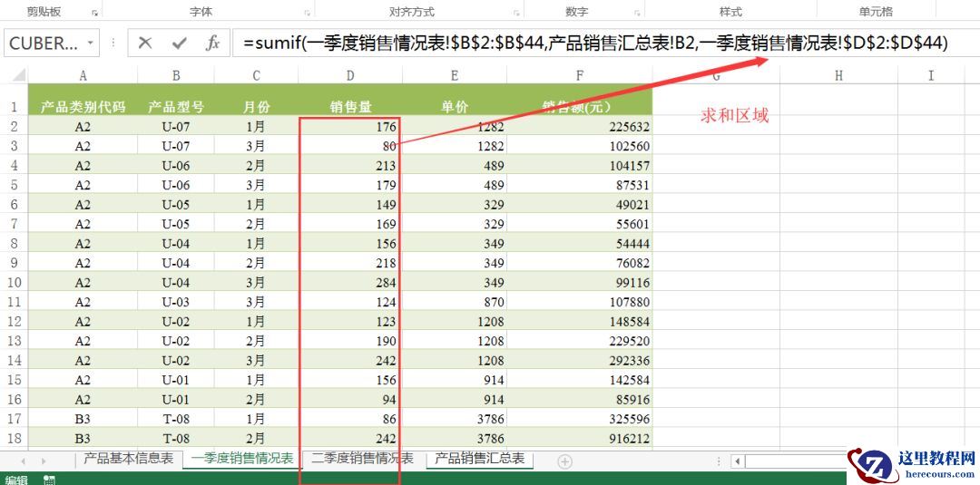Viewport: 980px width, 485px height.
Task: Click the U-06 cell in row 4
Action: pyautogui.click(x=176, y=165)
